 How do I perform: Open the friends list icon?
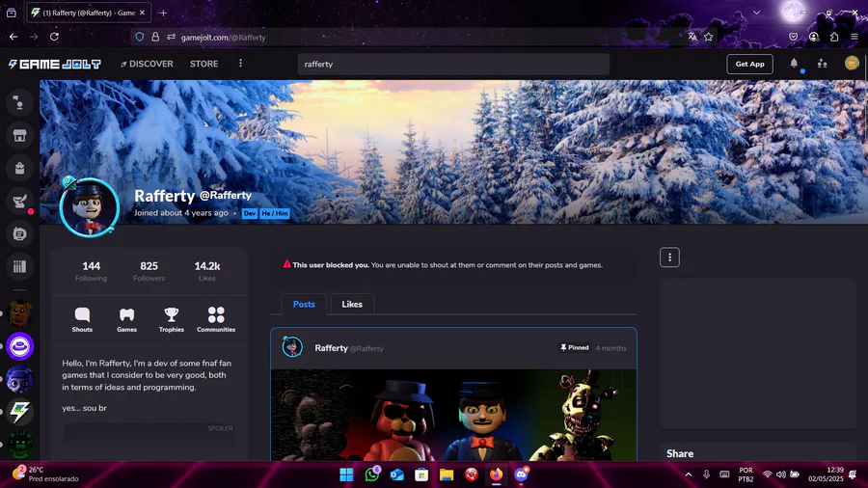click(822, 64)
